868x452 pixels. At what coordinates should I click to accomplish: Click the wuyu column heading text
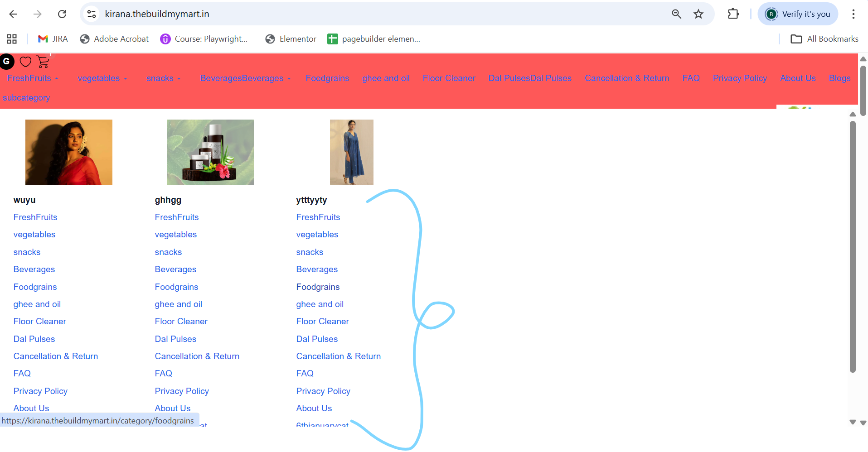click(24, 200)
